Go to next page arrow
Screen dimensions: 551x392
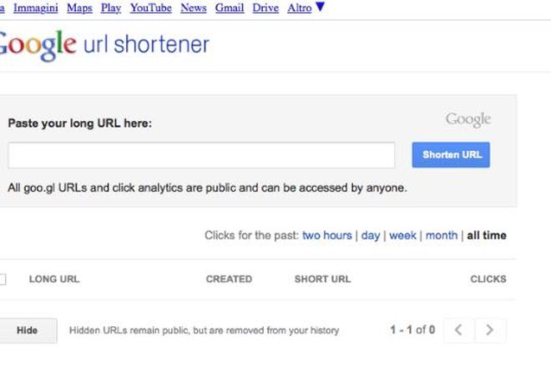point(490,330)
